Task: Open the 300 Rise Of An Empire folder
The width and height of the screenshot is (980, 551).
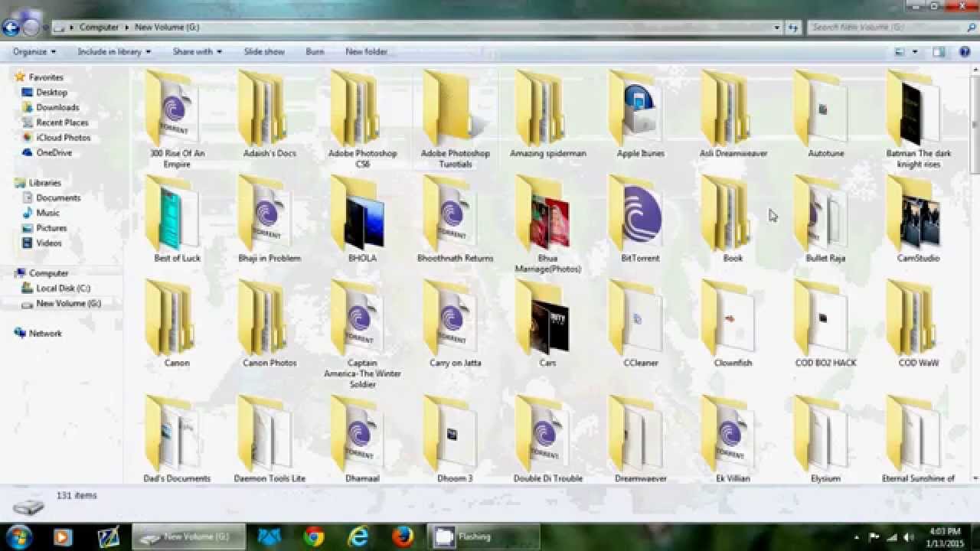Action: tap(177, 119)
